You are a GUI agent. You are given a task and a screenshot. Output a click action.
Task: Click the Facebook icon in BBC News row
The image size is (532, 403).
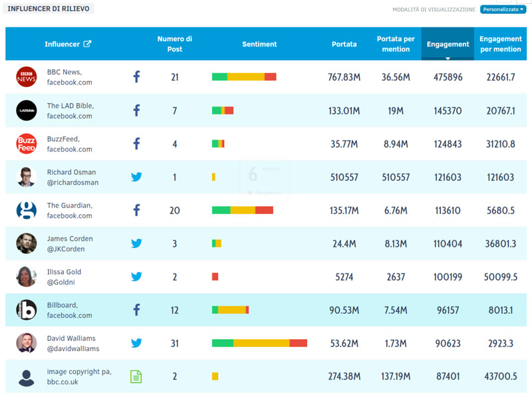(136, 76)
